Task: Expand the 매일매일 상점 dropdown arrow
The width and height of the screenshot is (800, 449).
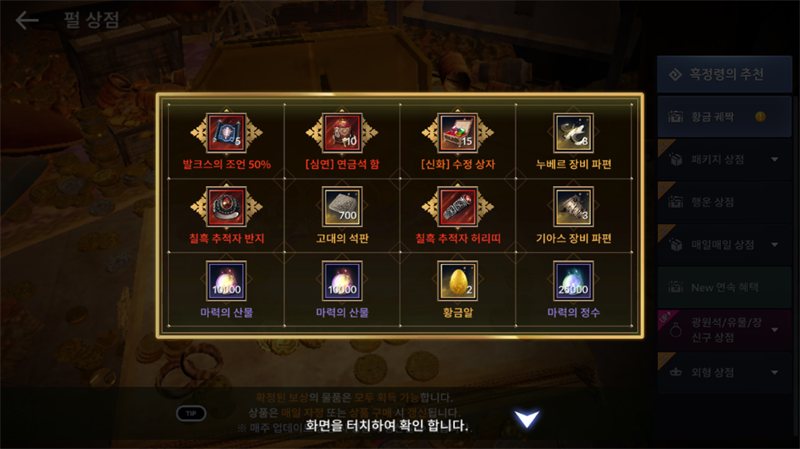Action: pyautogui.click(x=774, y=245)
